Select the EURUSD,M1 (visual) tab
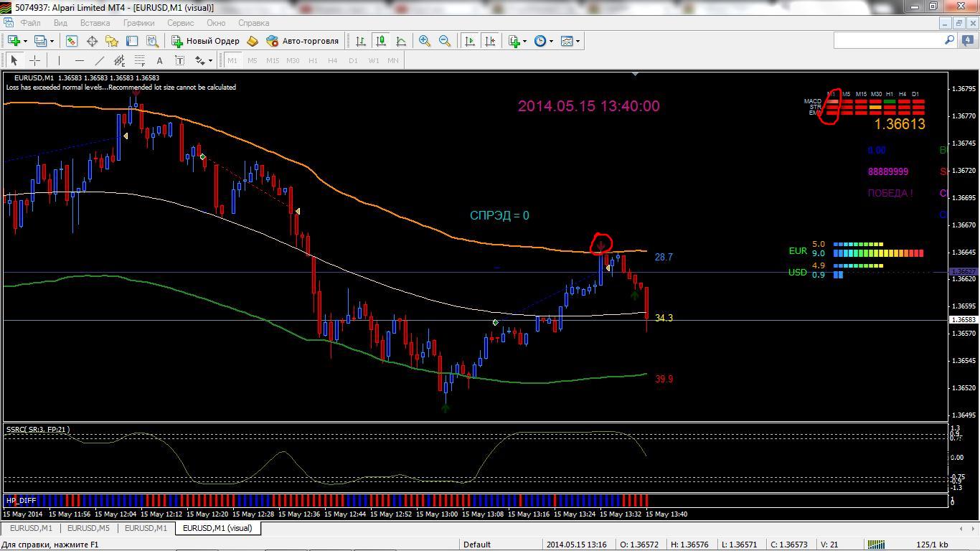This screenshot has width=980, height=551. [x=217, y=528]
